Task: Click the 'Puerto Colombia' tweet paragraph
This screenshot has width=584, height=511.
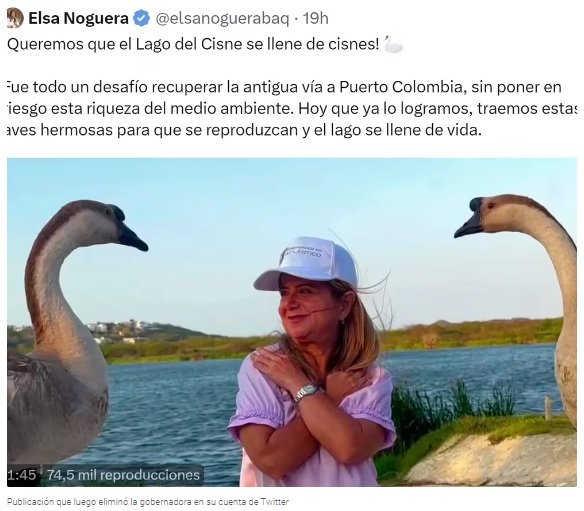Action: [x=292, y=108]
